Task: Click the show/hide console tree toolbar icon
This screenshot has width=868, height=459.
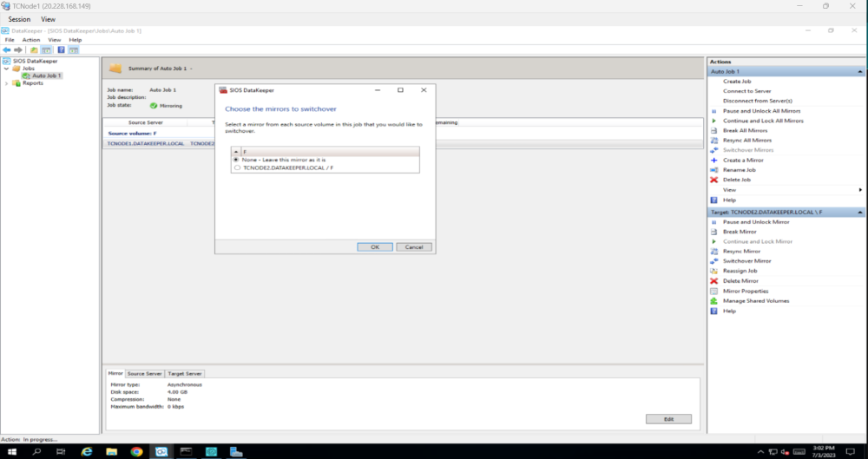Action: point(47,49)
